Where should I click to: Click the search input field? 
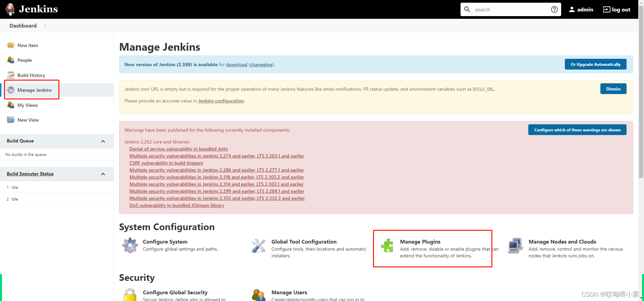pos(511,9)
